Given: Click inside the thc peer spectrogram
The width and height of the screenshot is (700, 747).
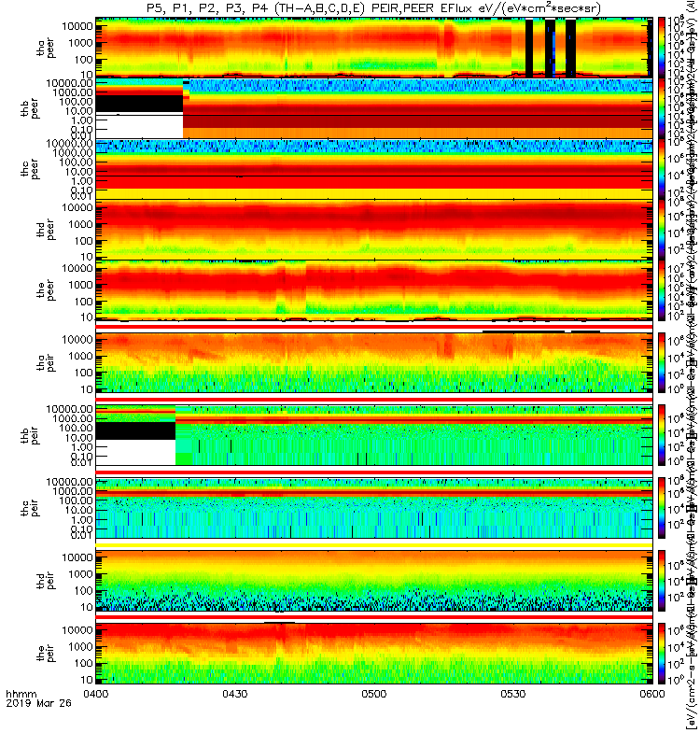Looking at the screenshot, I should (374, 169).
